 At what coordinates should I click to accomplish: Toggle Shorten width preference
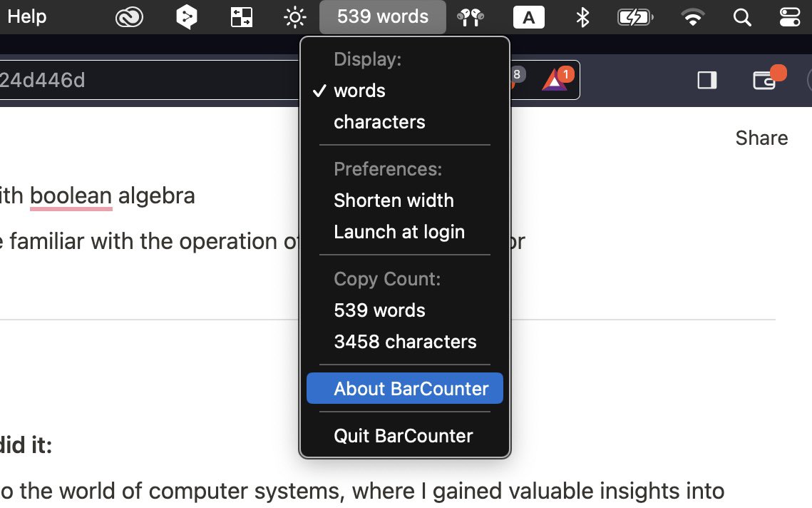click(405, 200)
